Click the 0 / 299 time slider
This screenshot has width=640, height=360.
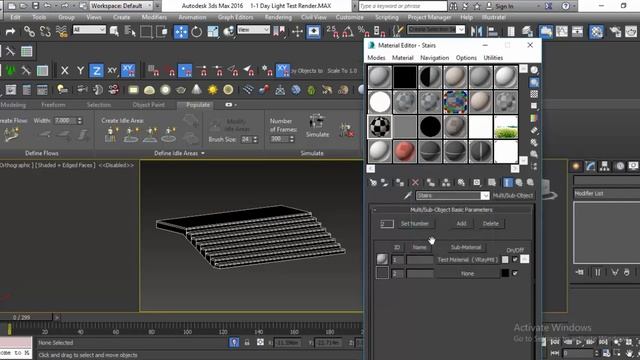click(x=26, y=317)
